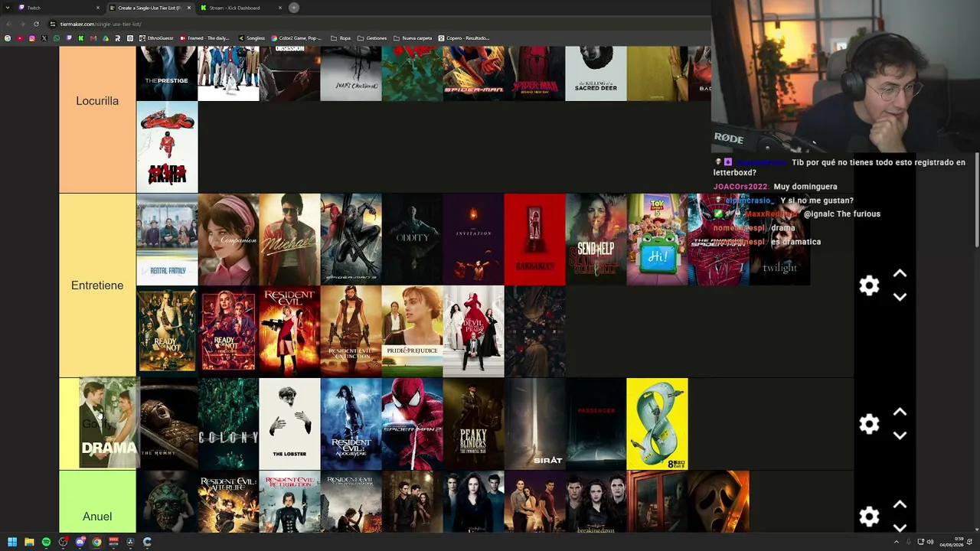Open volume control in system tray
Viewport: 980px width, 551px height.
(x=930, y=542)
